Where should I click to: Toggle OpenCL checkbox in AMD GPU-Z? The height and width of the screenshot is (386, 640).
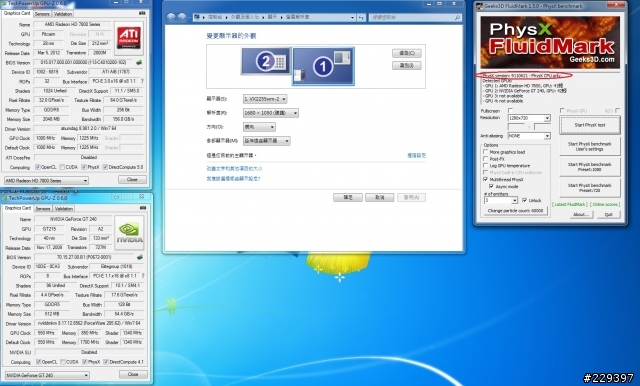click(38, 167)
